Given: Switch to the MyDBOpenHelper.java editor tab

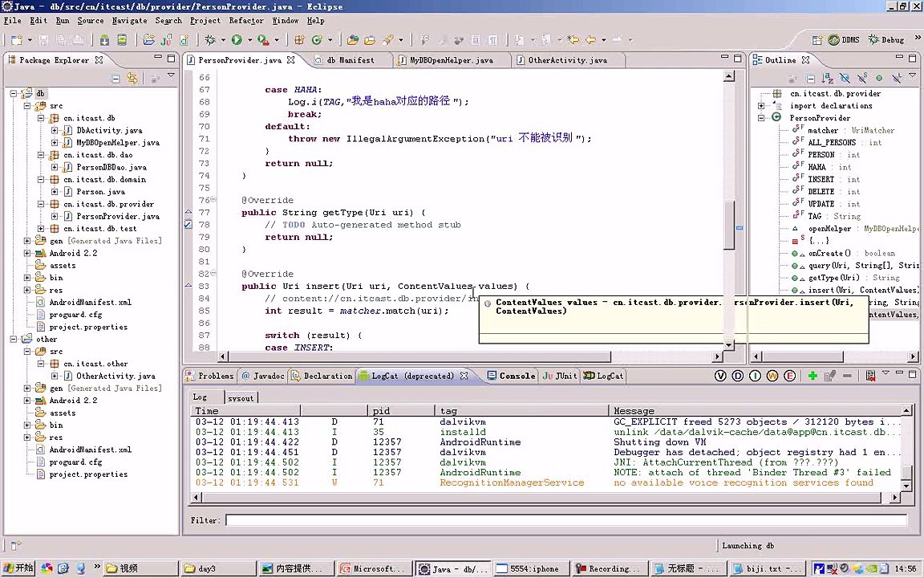Looking at the screenshot, I should click(451, 60).
